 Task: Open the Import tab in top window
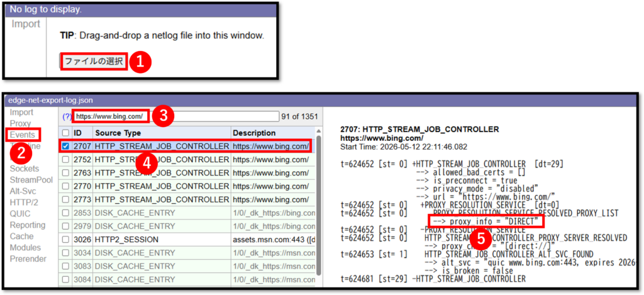pyautogui.click(x=25, y=25)
